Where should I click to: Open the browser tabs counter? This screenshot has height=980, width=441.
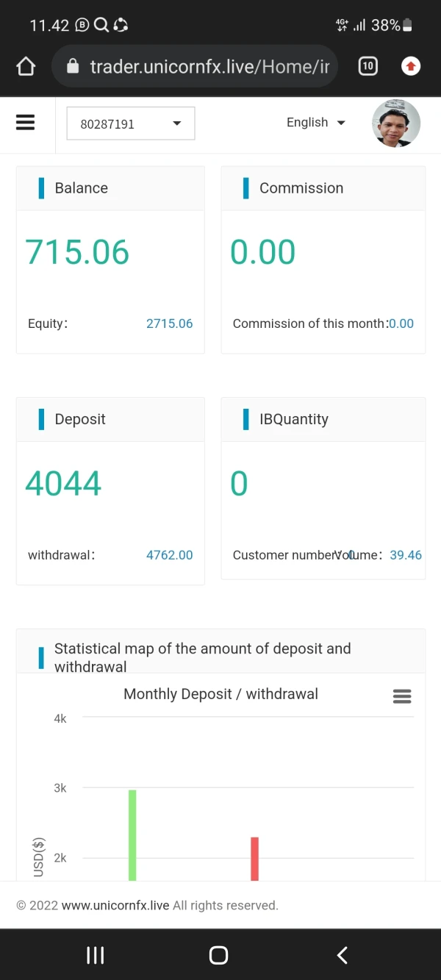tap(367, 66)
